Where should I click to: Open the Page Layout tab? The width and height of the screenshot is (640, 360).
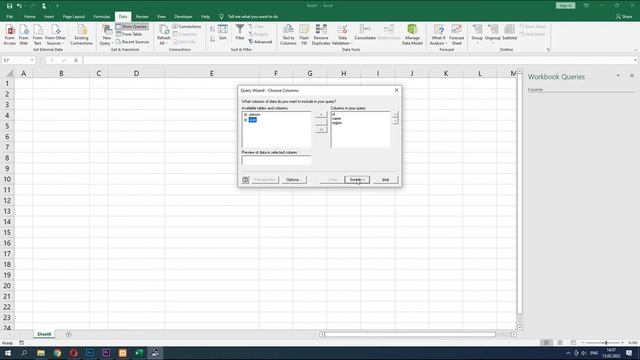coord(73,17)
